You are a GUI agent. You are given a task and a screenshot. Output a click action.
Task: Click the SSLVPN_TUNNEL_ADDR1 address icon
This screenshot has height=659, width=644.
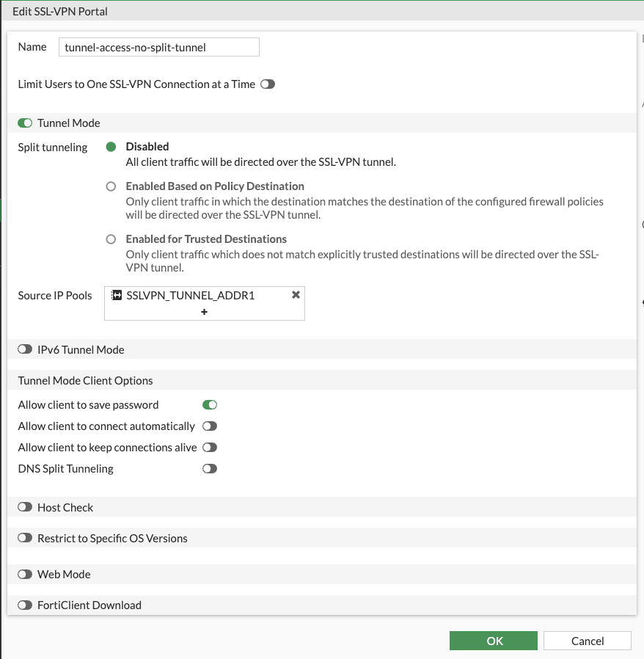tap(116, 295)
